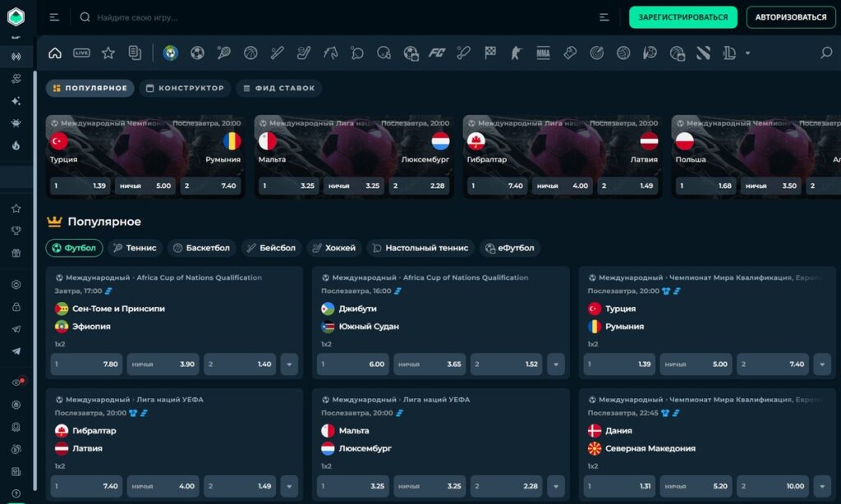Open the Home icon in sports toolbar
841x504 pixels.
point(55,53)
